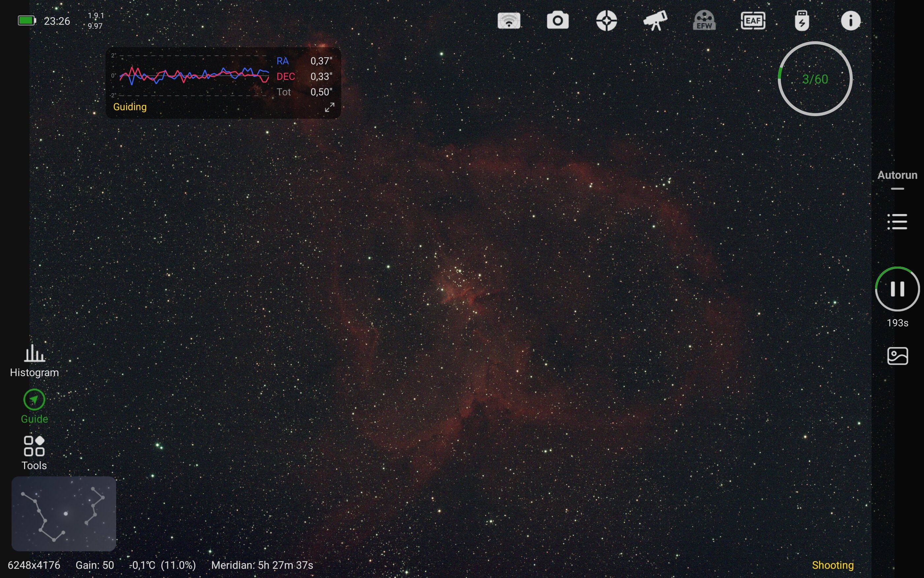Open the EFW filter wheel settings
This screenshot has width=924, height=578.
point(704,21)
